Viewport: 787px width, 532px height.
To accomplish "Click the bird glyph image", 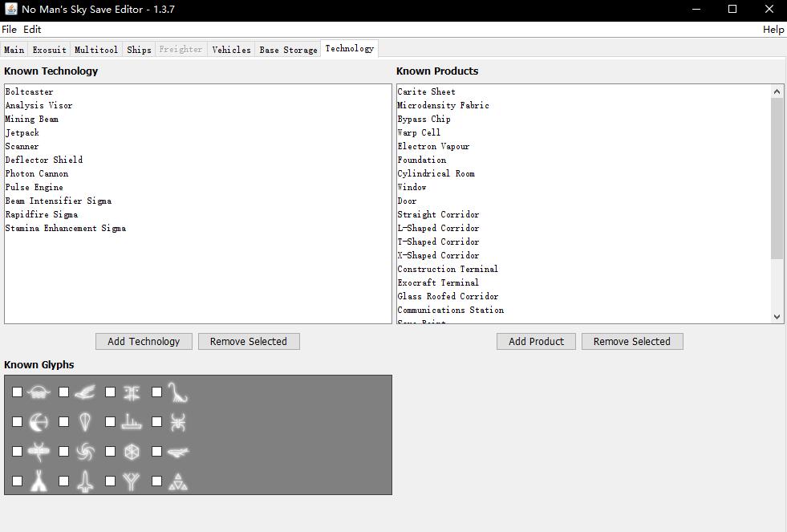I will [85, 392].
